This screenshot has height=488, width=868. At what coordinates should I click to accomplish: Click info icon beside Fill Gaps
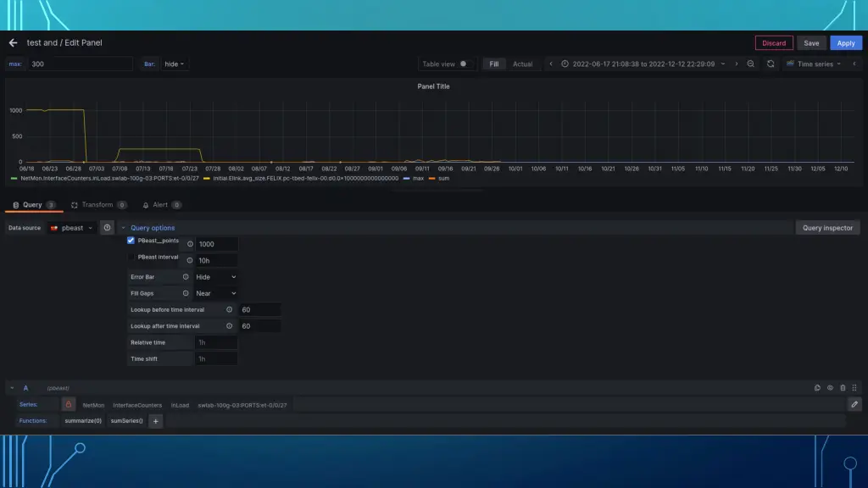point(186,293)
